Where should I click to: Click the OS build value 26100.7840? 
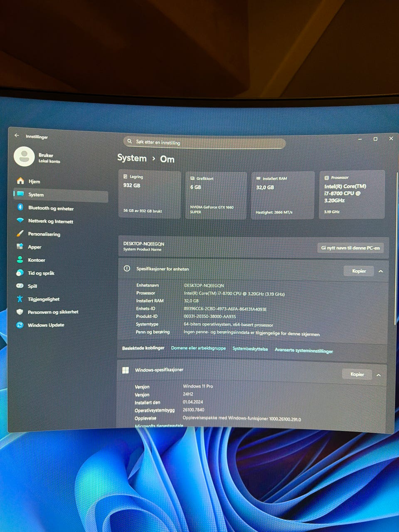194,410
